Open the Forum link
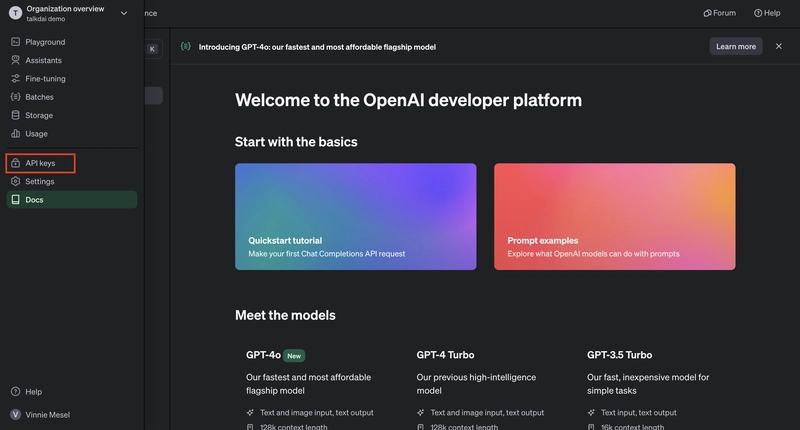The image size is (800, 430). coord(719,13)
